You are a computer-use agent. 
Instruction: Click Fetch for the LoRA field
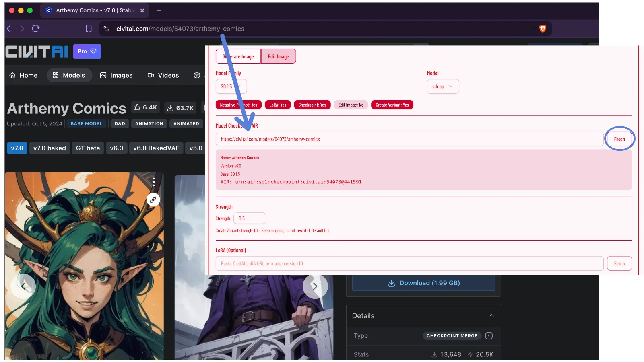(x=619, y=263)
